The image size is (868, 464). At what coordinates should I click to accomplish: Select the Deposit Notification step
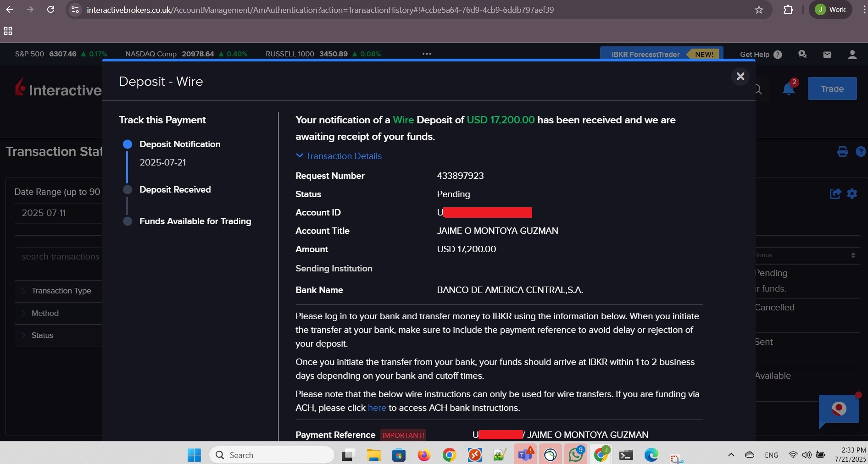pos(180,144)
